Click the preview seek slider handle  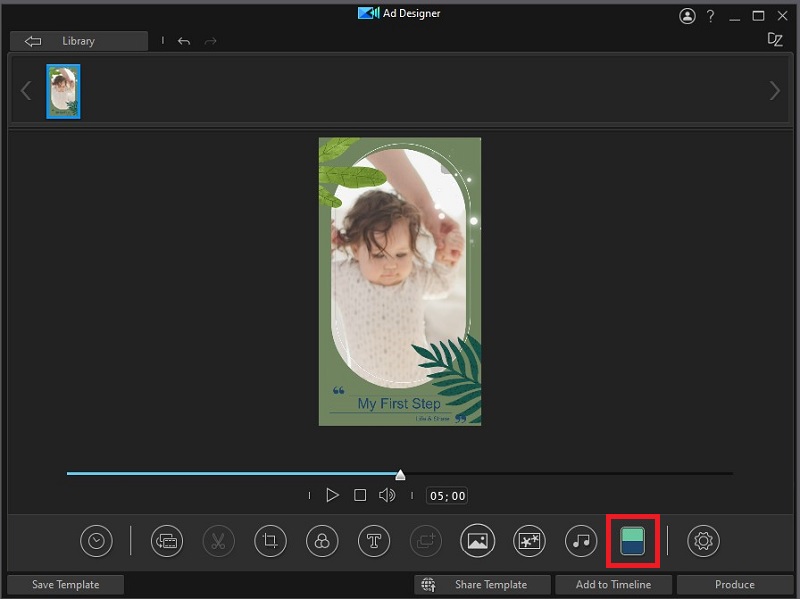pos(400,475)
